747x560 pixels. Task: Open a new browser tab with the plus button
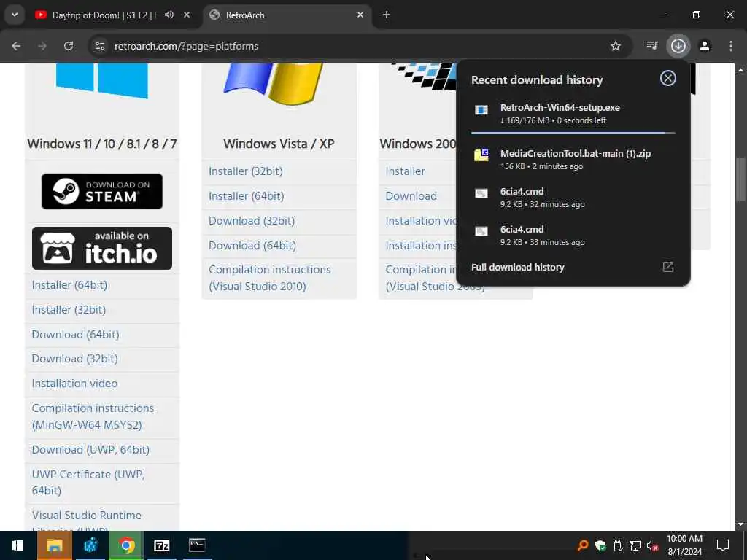click(x=387, y=15)
